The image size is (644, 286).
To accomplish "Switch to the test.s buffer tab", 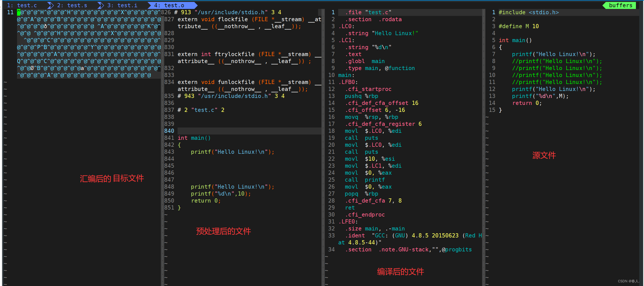I will click(72, 5).
